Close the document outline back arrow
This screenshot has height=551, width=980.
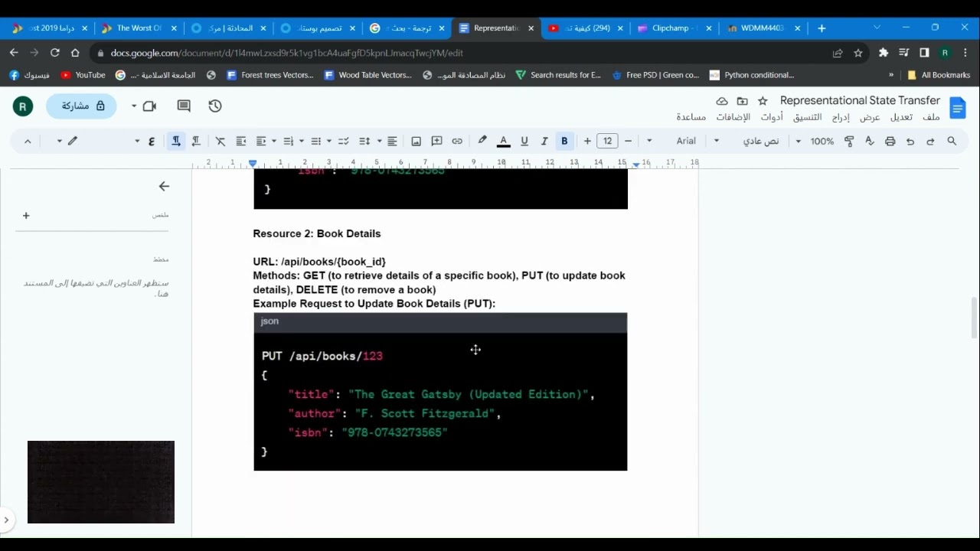[164, 186]
